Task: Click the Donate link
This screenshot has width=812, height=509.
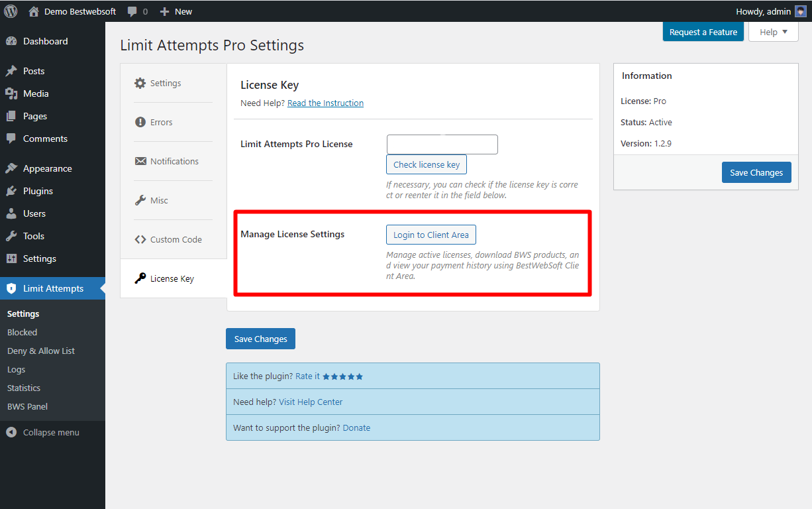Action: point(356,427)
